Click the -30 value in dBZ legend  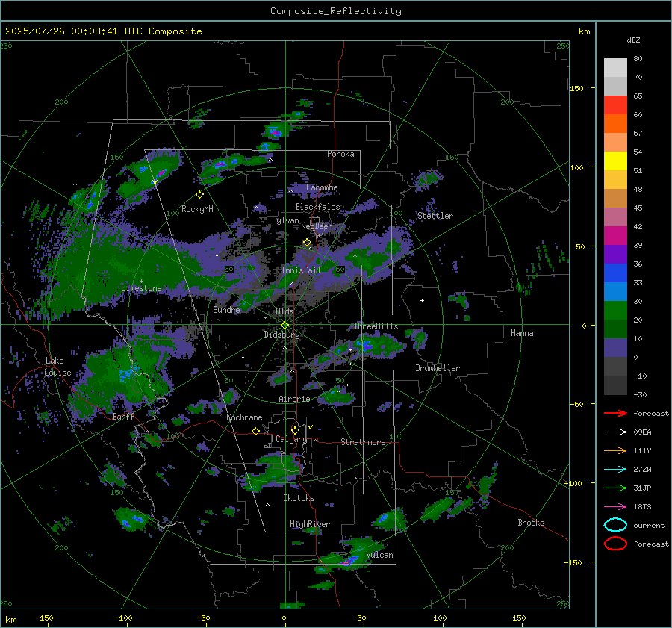coord(640,394)
